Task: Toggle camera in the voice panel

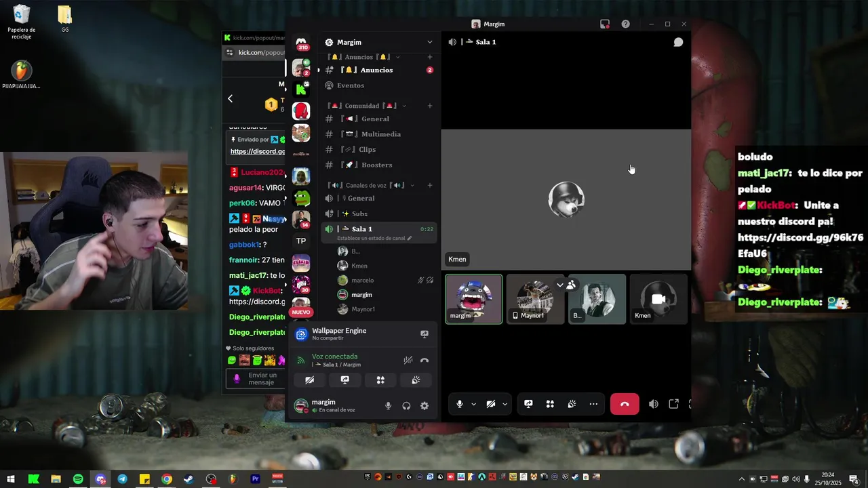Action: coord(309,380)
